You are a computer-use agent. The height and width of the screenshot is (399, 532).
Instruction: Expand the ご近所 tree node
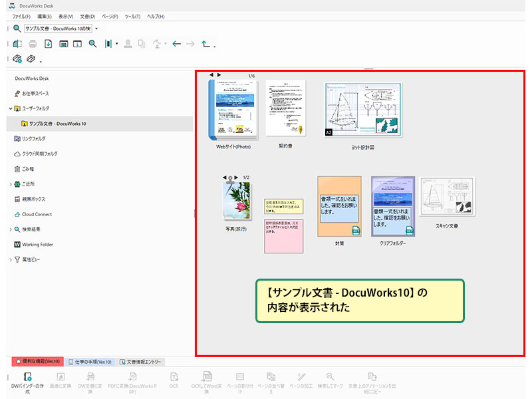click(11, 184)
